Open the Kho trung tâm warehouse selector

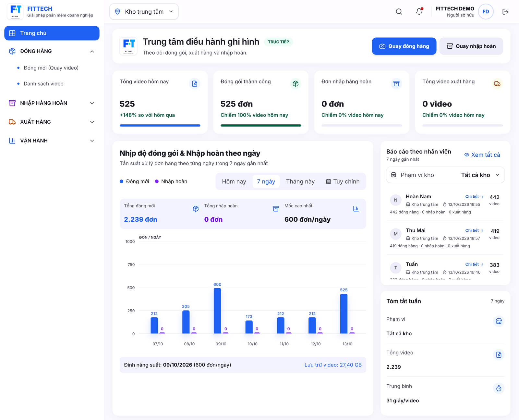[144, 12]
